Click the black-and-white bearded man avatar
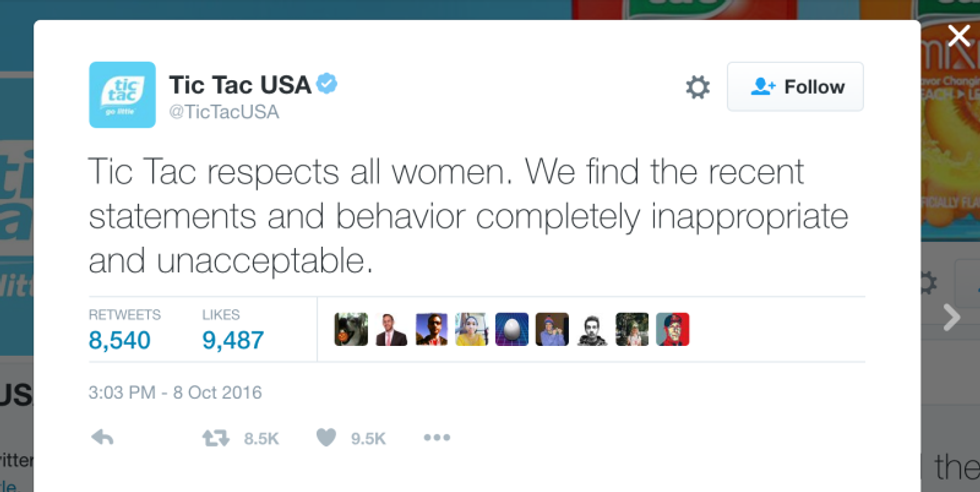Viewport: 980px width, 492px height. [592, 329]
